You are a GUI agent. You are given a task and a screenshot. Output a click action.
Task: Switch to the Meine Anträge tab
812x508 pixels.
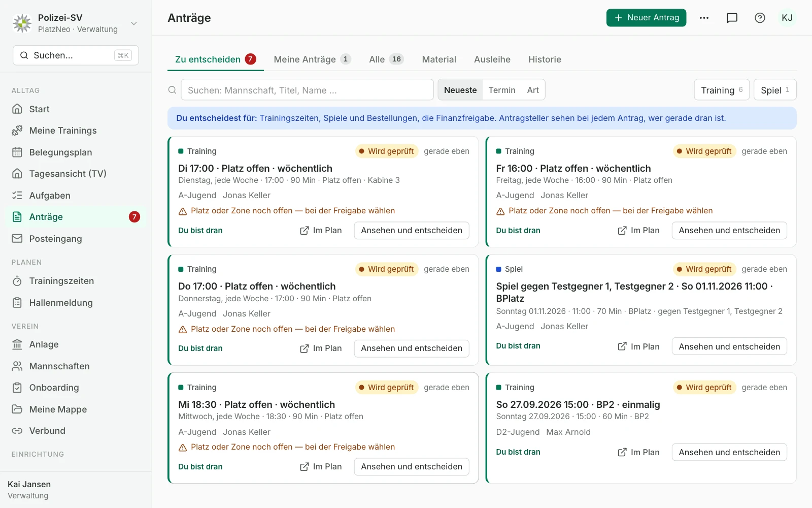point(312,59)
